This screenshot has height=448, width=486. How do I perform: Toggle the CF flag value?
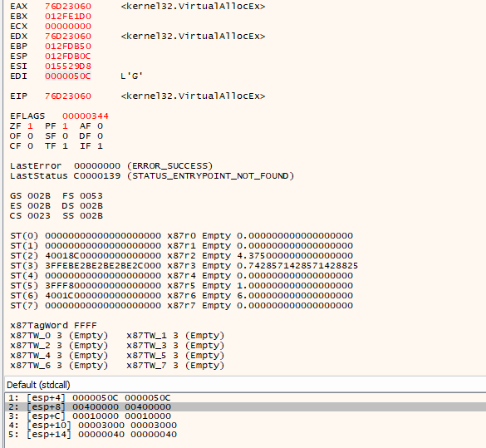30,146
